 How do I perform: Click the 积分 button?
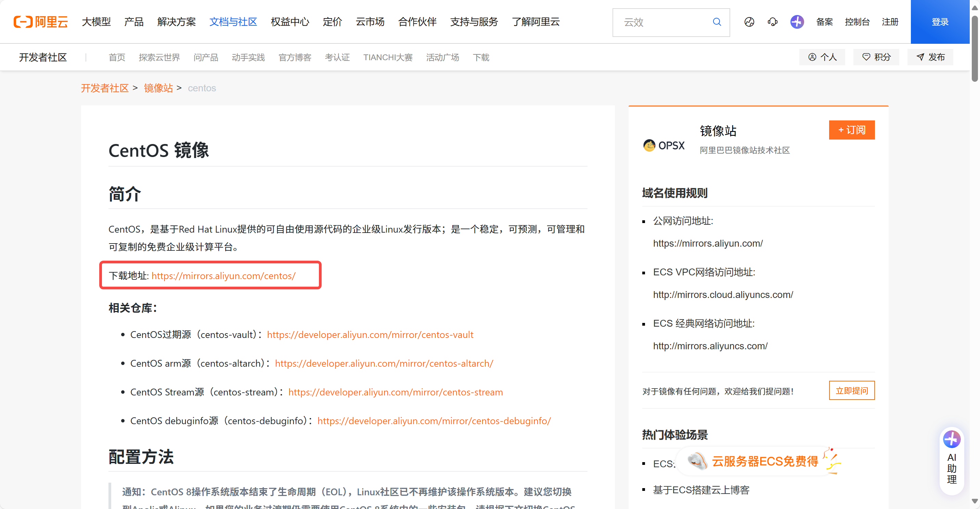(x=876, y=57)
